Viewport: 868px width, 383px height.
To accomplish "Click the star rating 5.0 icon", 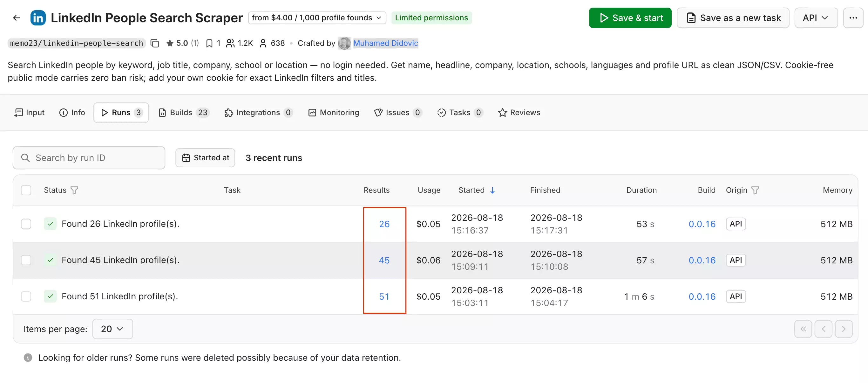I will (170, 43).
